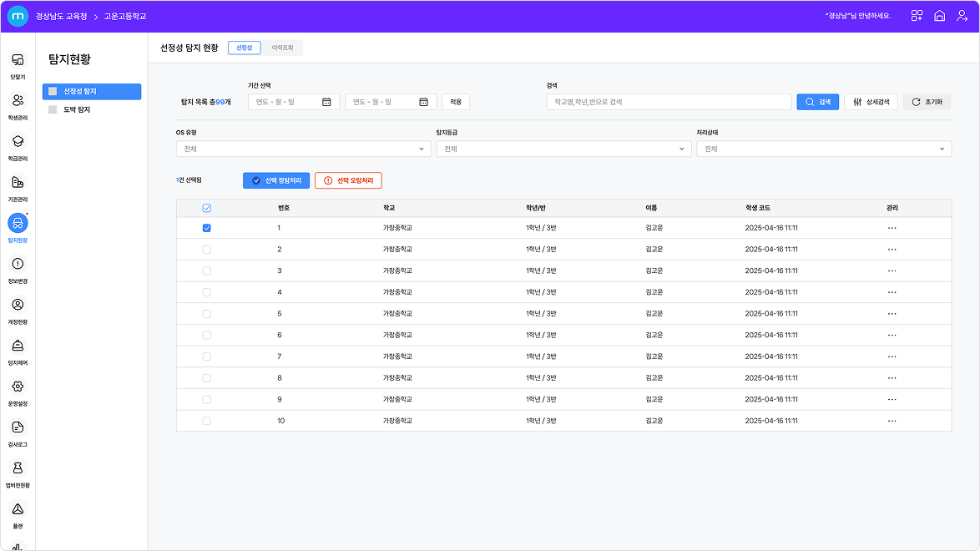
Task: Open 감사로그 in the sidebar
Action: pos(18,429)
